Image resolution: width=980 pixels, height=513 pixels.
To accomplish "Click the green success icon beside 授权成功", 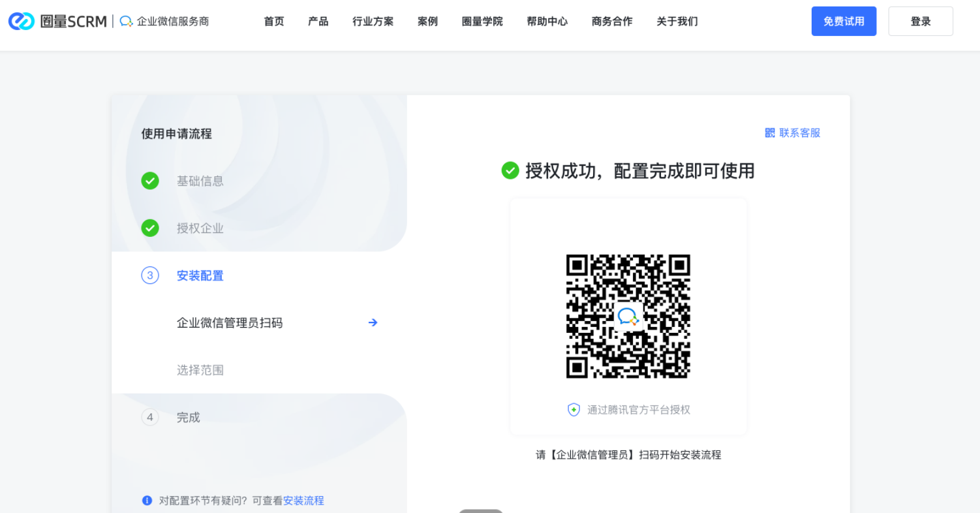I will tap(510, 170).
